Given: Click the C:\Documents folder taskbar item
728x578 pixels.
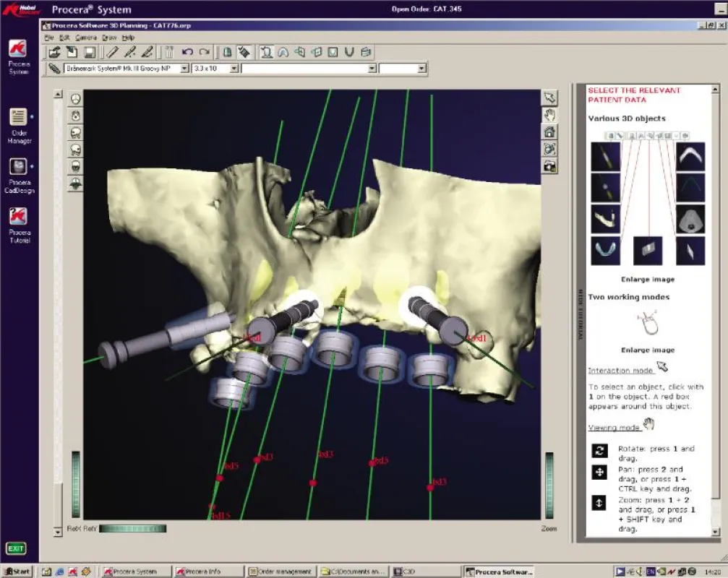Looking at the screenshot, I should (x=354, y=571).
